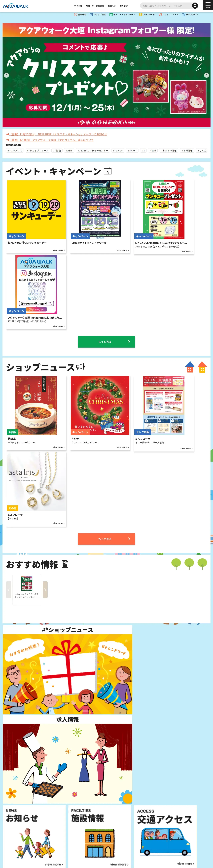Viewport: 213px width, 868px height.
Task: Show the next banner slide arrow
Action: click(x=207, y=75)
